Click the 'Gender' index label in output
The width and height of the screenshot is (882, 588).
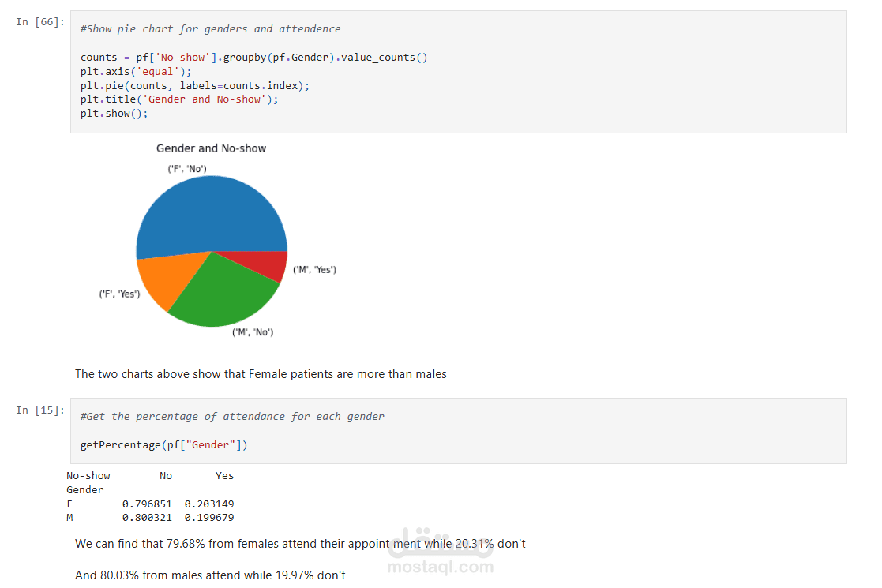[85, 489]
